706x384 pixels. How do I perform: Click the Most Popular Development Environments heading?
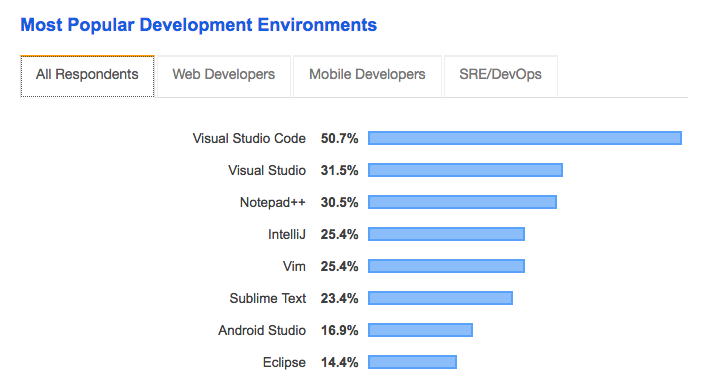coord(199,25)
